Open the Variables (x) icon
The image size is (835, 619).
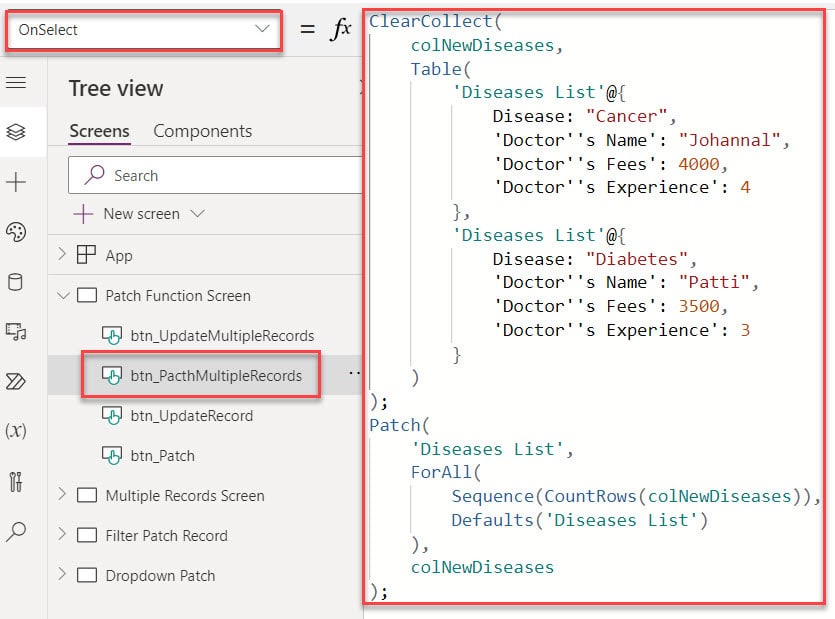click(16, 430)
